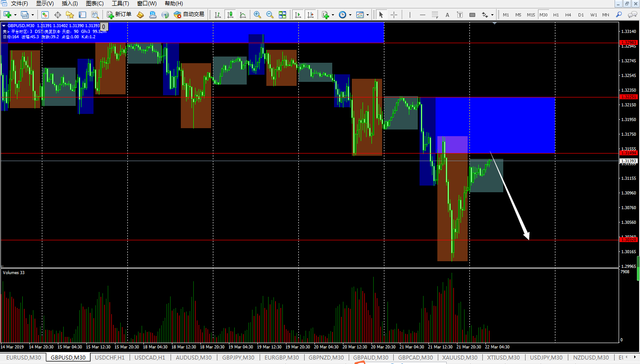Expand the Periodicity dropdown arrow
The image size is (640, 364).
pyautogui.click(x=350, y=15)
